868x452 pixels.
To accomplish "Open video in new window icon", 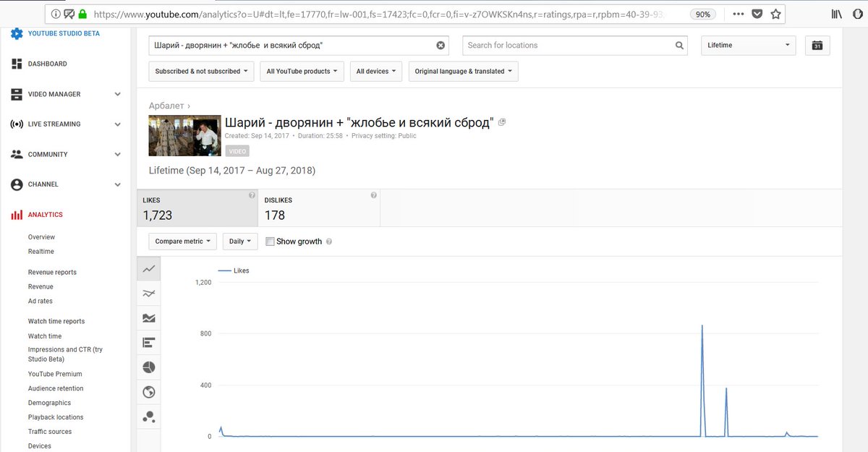I will [502, 122].
